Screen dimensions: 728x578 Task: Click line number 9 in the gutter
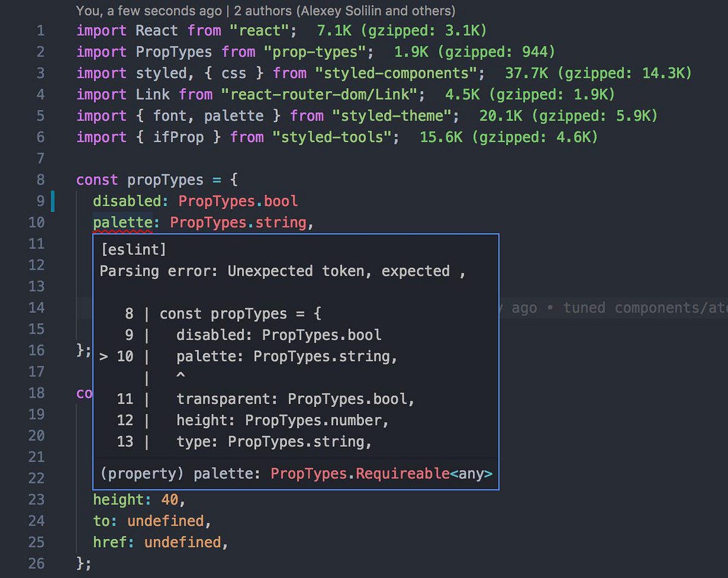(40, 201)
